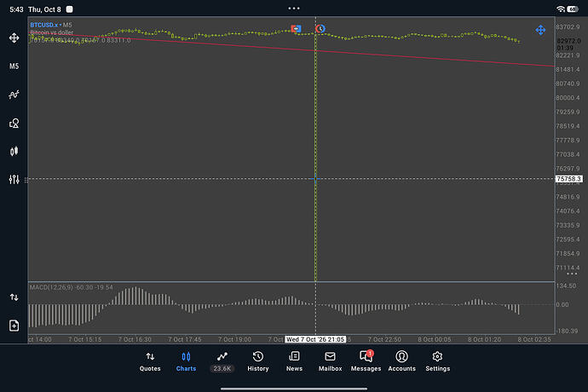Switch to the Quotes tab
The image size is (588, 392).
(150, 362)
